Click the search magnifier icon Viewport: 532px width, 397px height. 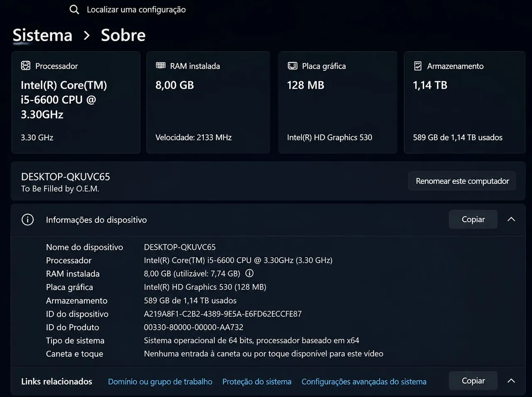[74, 10]
